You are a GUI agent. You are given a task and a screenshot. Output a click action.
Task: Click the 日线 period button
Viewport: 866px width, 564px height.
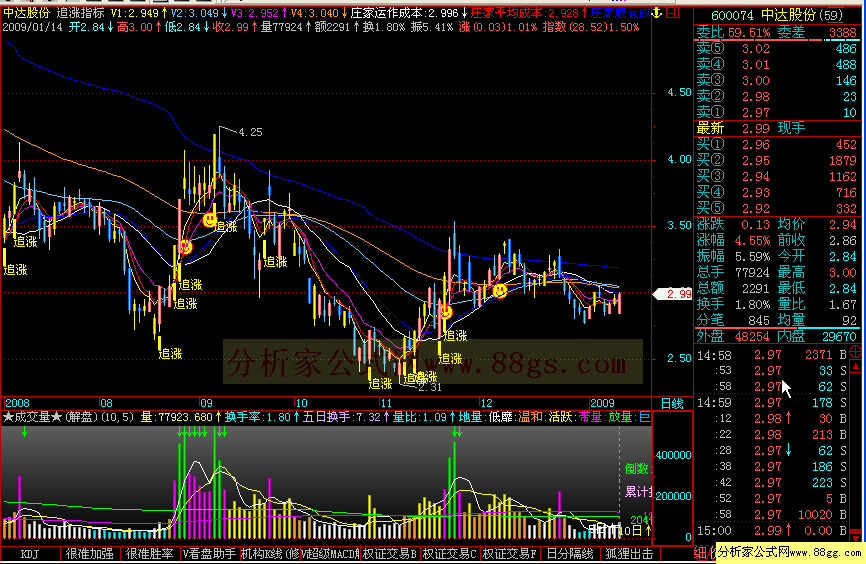(672, 404)
